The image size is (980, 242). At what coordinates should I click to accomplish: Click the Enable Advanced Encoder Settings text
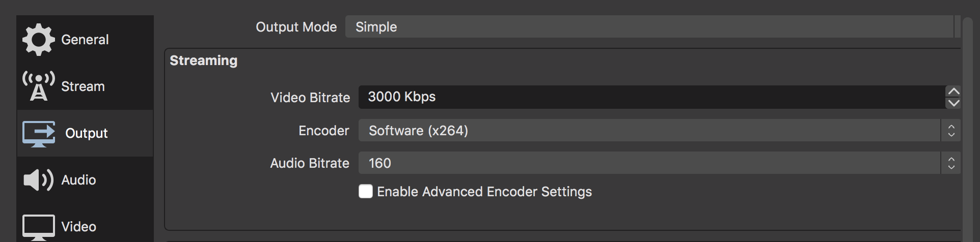(484, 192)
